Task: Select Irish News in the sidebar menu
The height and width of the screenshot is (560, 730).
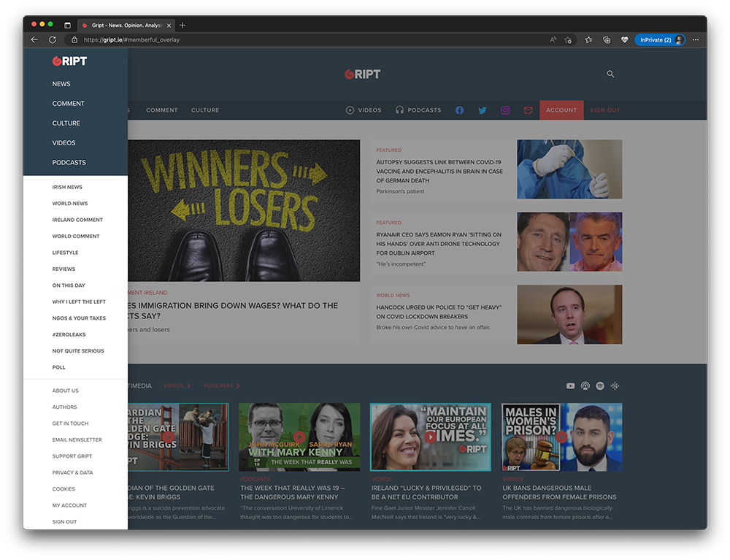Action: tap(67, 187)
